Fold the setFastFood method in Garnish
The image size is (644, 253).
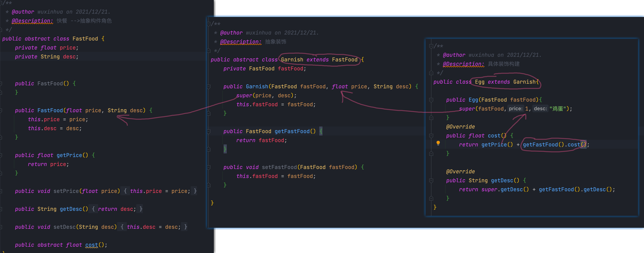[208, 167]
